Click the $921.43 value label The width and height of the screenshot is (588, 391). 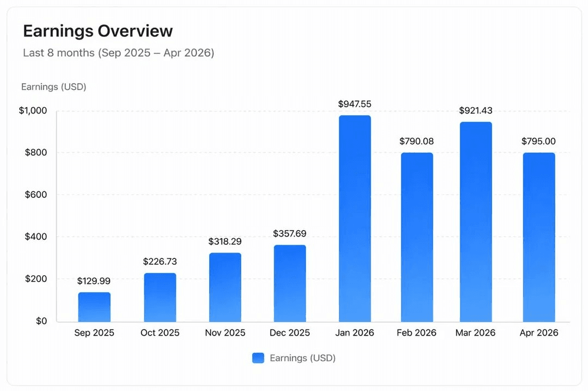475,110
